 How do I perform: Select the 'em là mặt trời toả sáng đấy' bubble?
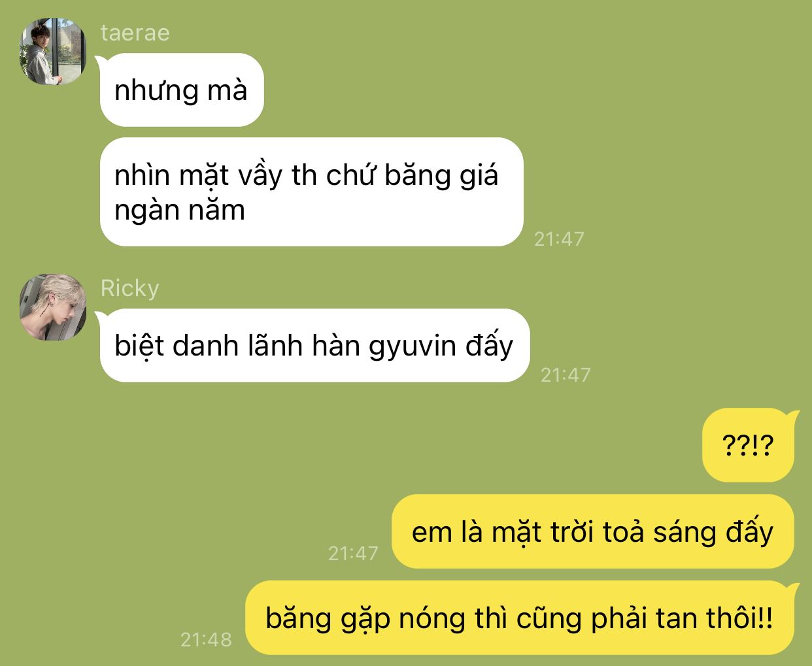point(592,532)
